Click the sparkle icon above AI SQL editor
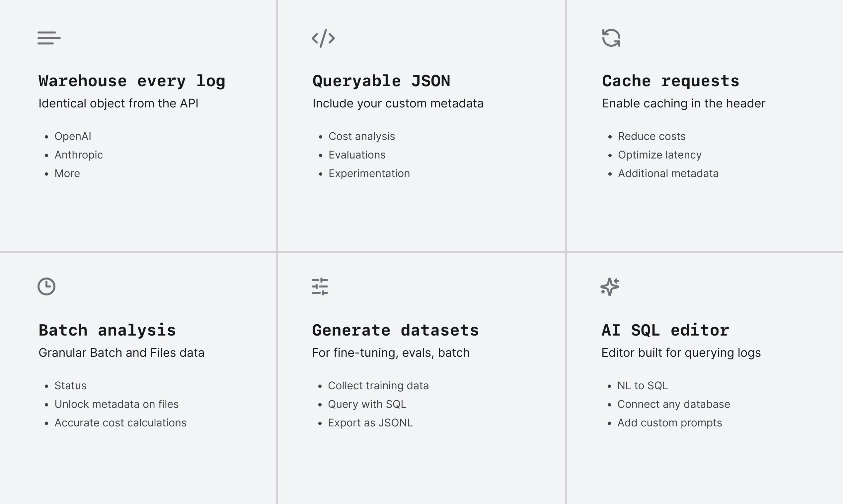843x504 pixels. pyautogui.click(x=610, y=286)
